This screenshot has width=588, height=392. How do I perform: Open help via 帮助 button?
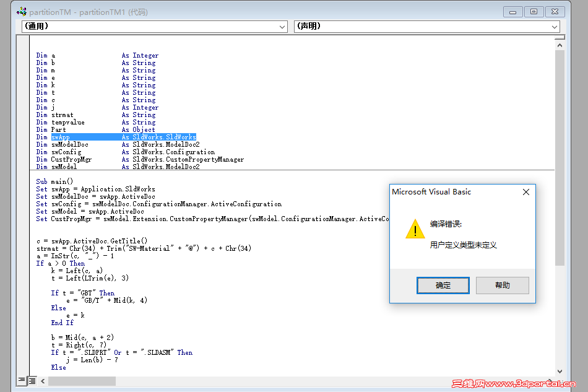pyautogui.click(x=503, y=285)
